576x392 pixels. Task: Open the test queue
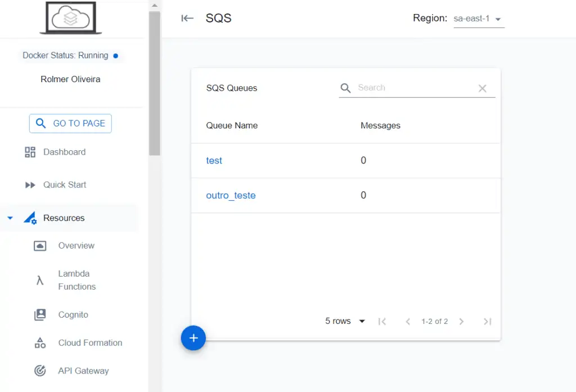214,160
